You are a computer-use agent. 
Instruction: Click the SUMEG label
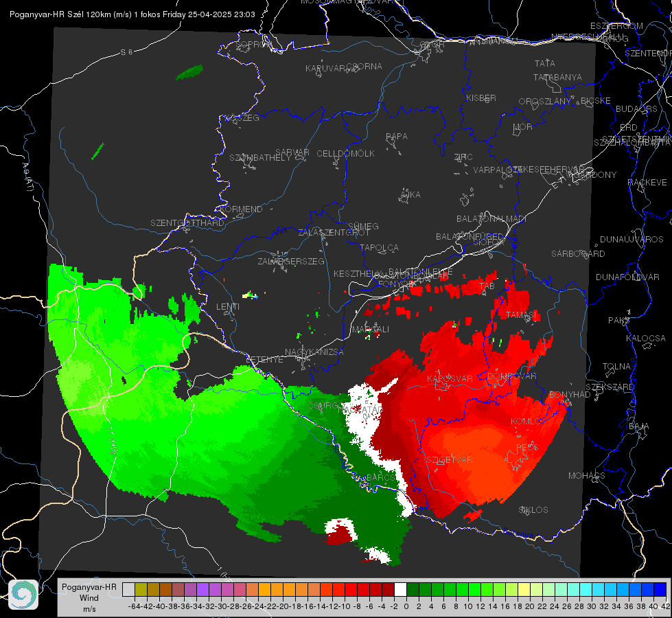pos(363,226)
